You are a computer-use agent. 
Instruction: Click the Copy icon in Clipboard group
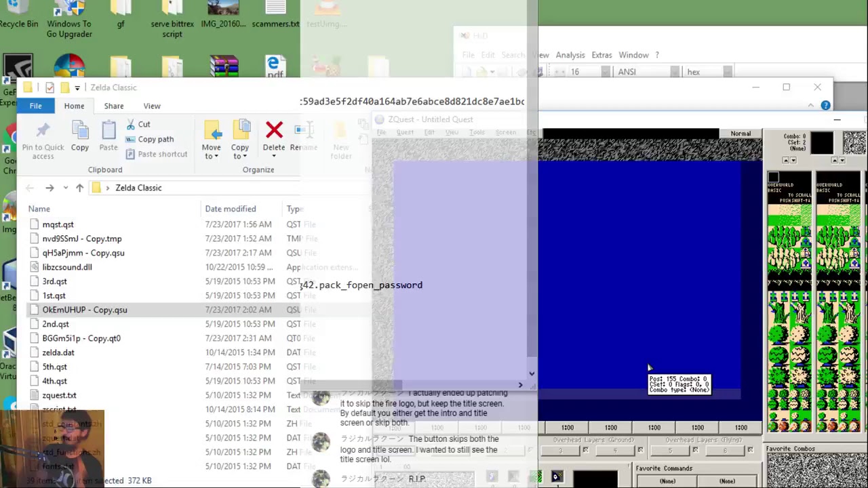point(80,136)
